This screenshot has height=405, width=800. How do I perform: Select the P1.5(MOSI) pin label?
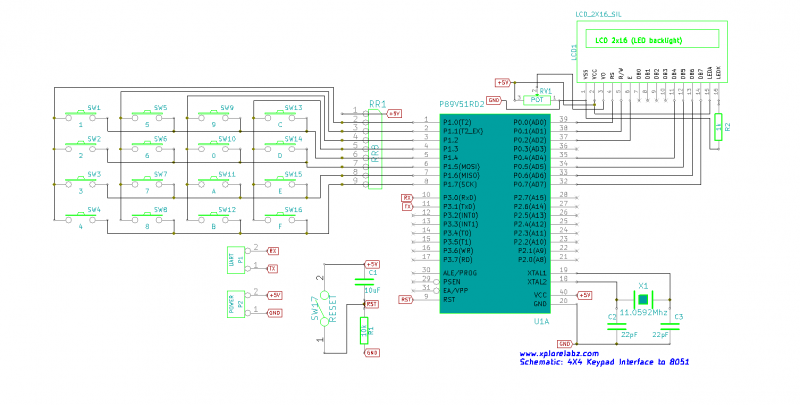pyautogui.click(x=461, y=167)
